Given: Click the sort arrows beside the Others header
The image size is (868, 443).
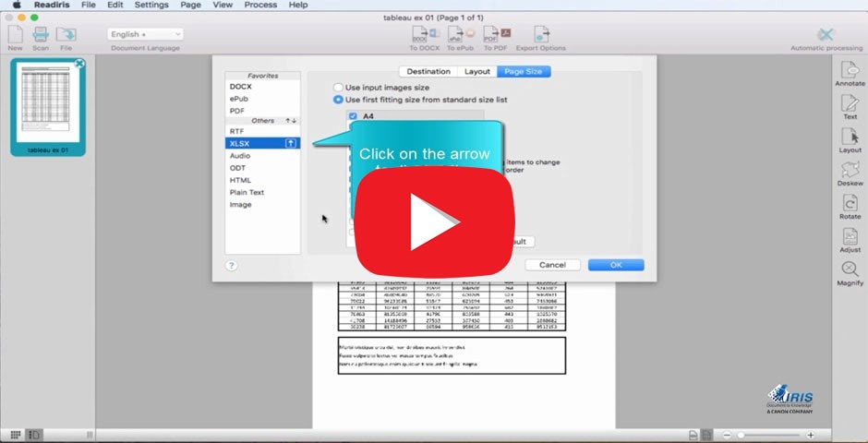Looking at the screenshot, I should click(291, 121).
